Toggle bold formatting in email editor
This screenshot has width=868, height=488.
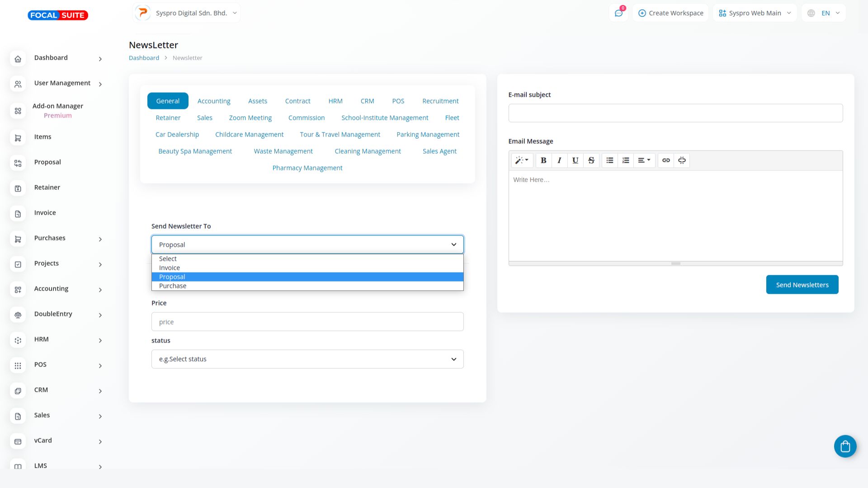point(543,160)
